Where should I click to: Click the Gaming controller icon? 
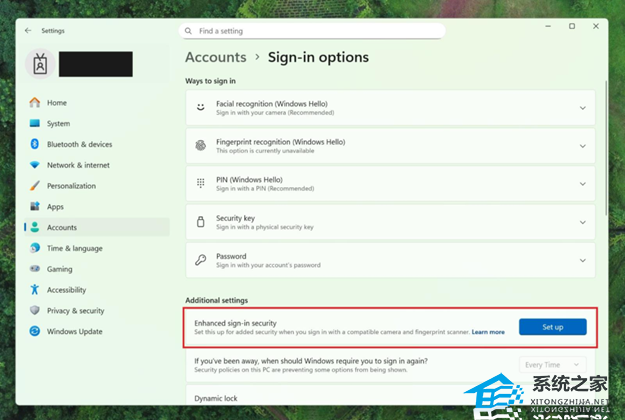[x=35, y=269]
